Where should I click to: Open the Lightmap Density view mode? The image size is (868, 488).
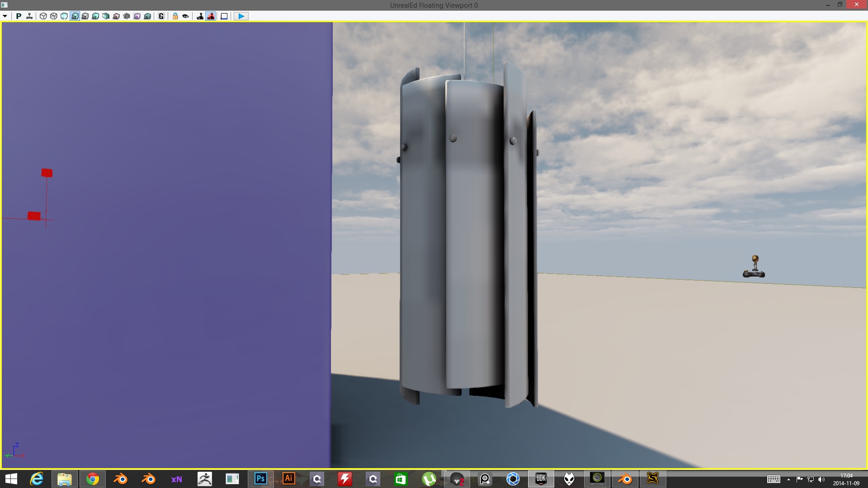coord(137,16)
